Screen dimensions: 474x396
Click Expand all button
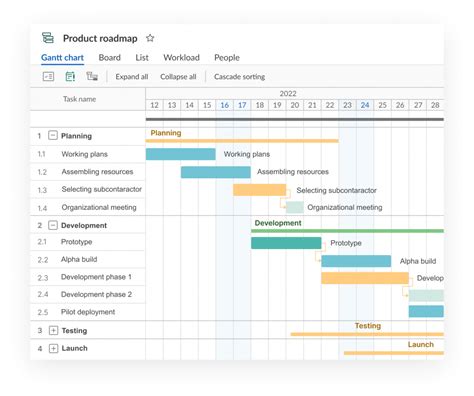tap(132, 77)
